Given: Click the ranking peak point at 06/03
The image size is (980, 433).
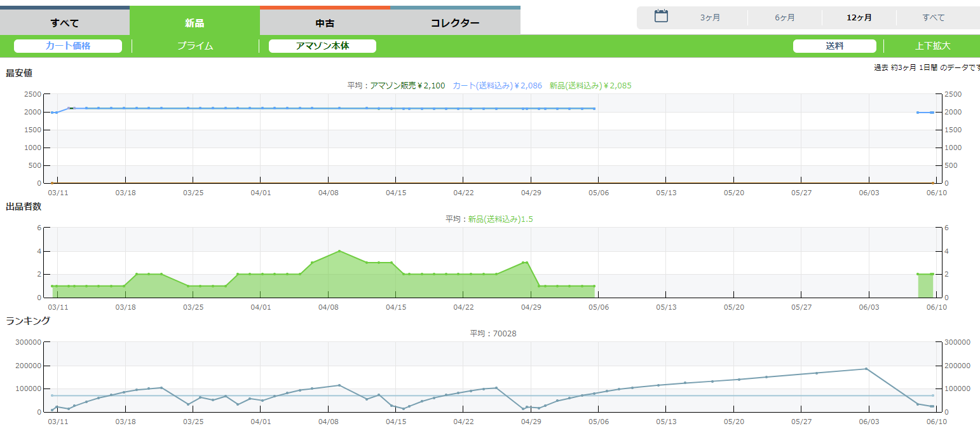Looking at the screenshot, I should pyautogui.click(x=866, y=369).
